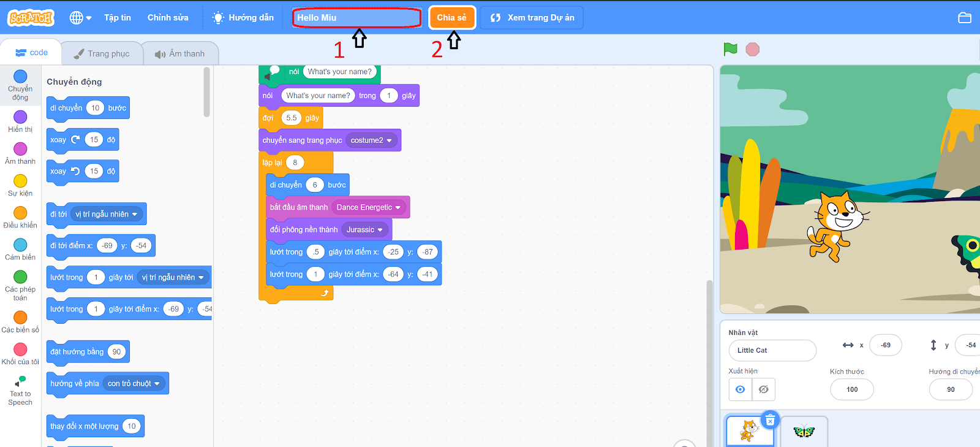The height and width of the screenshot is (447, 980).
Task: Open the Điều khiển block category
Action: [20, 217]
